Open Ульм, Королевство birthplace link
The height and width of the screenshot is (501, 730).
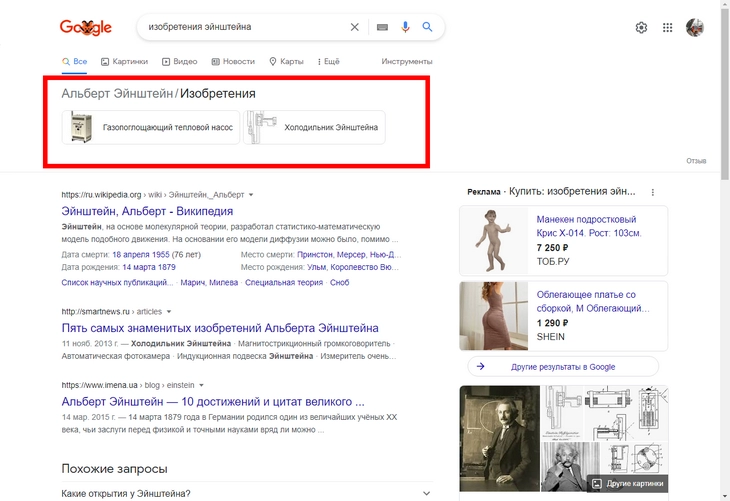tap(353, 267)
